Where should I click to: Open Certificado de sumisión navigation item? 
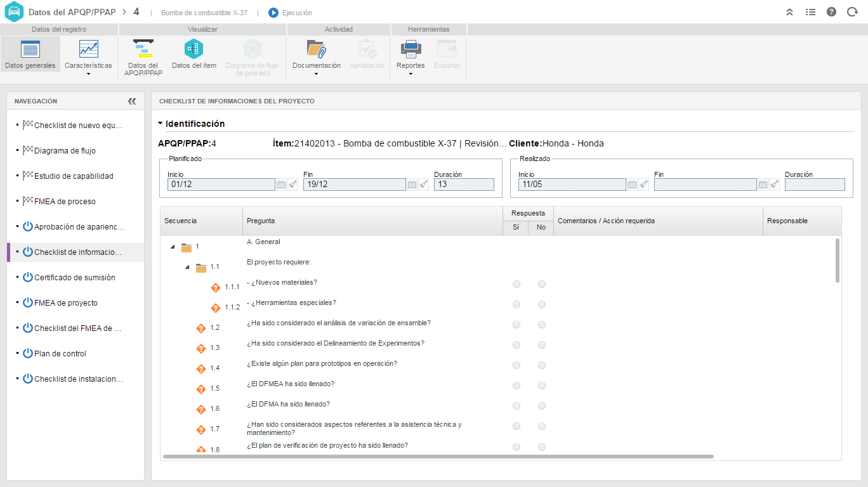tap(76, 278)
